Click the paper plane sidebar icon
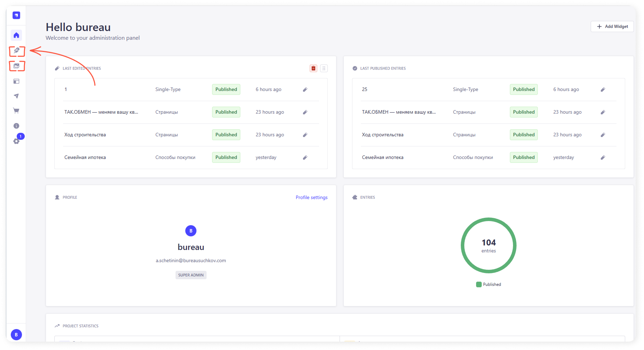This screenshot has width=644, height=350. pos(16,96)
